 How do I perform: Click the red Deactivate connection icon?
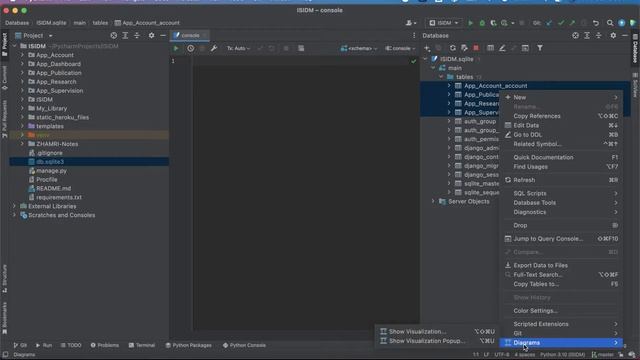coord(476,48)
